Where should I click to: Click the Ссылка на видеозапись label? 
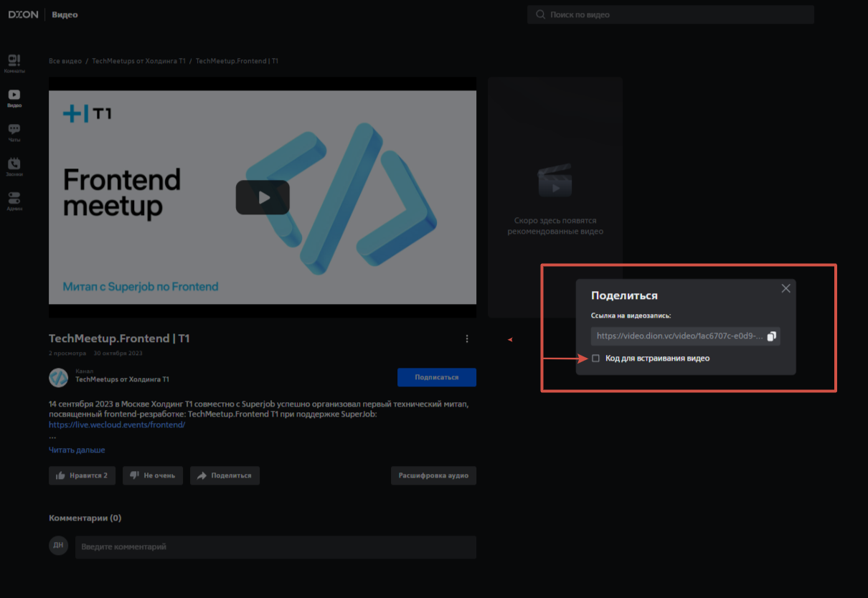point(631,315)
